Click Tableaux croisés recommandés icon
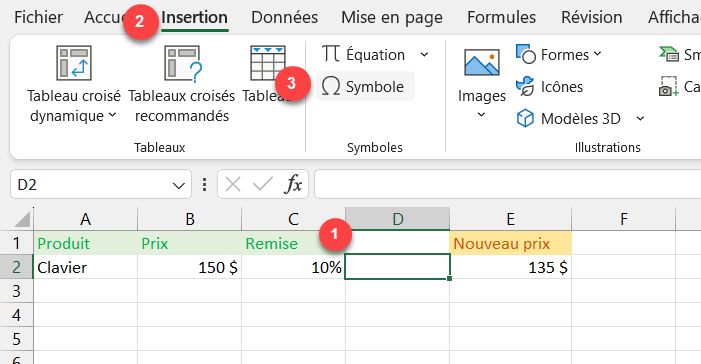Viewport: 701px width, 364px height. tap(182, 63)
